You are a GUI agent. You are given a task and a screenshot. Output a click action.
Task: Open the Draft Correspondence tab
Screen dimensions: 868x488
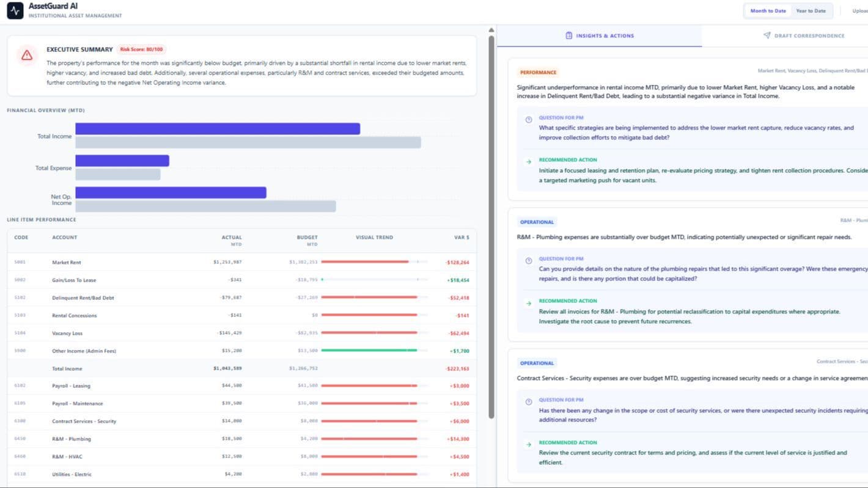pos(804,35)
